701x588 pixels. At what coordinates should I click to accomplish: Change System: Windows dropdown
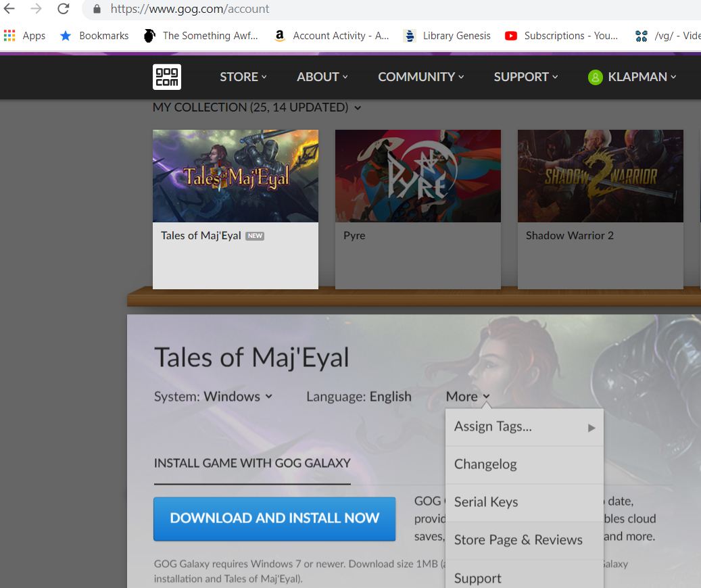(213, 397)
